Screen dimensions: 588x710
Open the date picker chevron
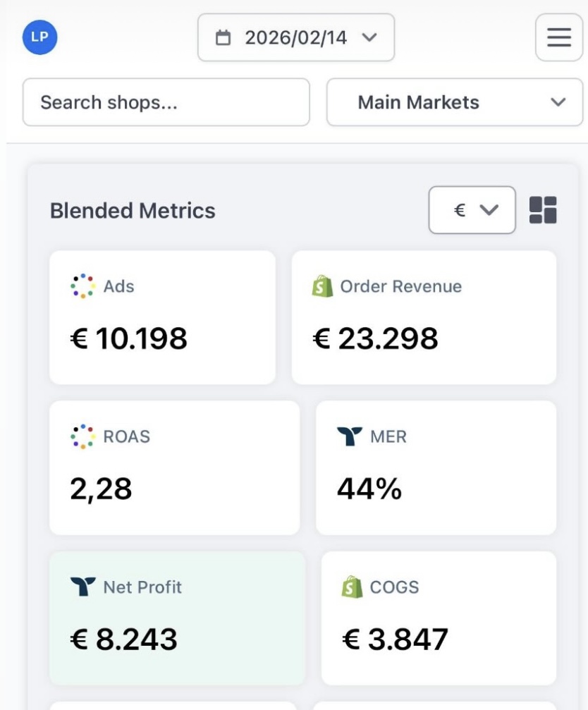[x=369, y=37]
